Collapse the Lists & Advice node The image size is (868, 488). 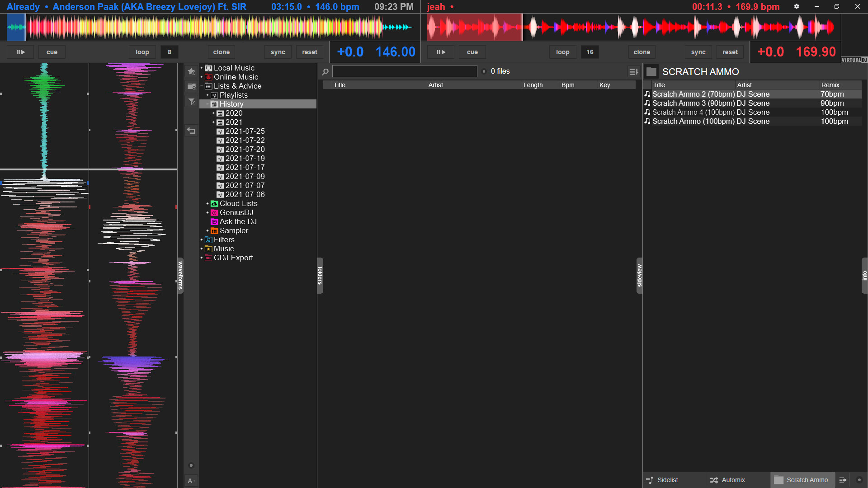point(202,86)
